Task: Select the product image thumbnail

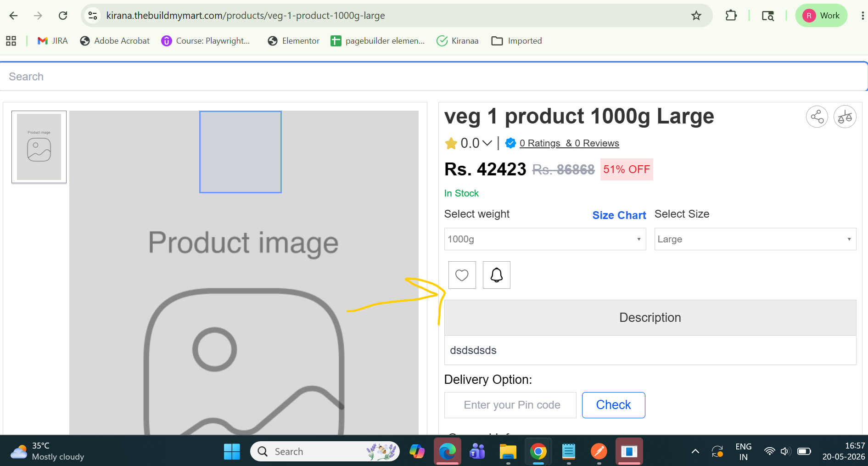Action: tap(39, 147)
